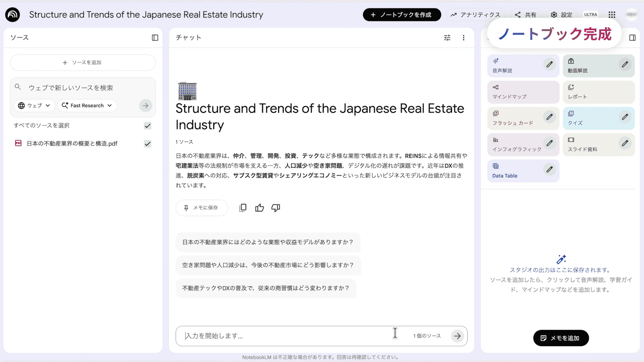644x362 pixels.
Task: Uncheck 日本の不動産業界の概要と構造.pdf source checkbox
Action: (148, 144)
